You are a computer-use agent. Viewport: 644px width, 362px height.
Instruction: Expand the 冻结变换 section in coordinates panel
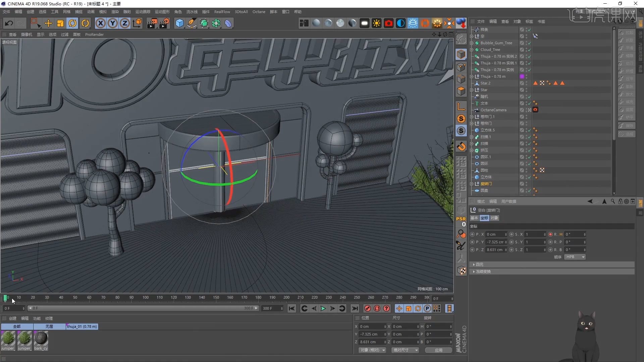[483, 271]
